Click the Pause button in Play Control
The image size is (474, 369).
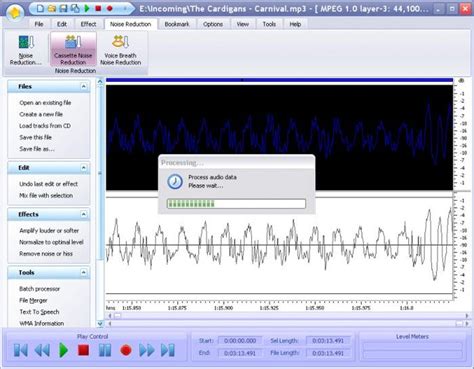click(105, 350)
